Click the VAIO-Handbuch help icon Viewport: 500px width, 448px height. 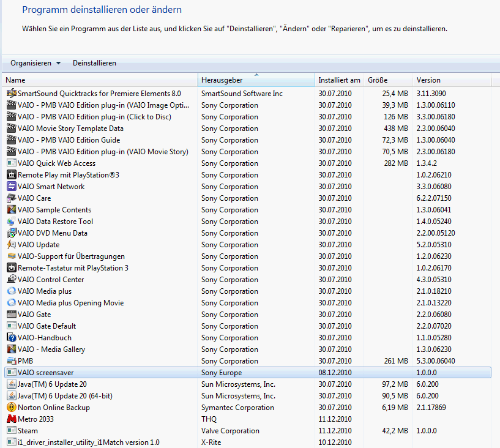pos(12,338)
